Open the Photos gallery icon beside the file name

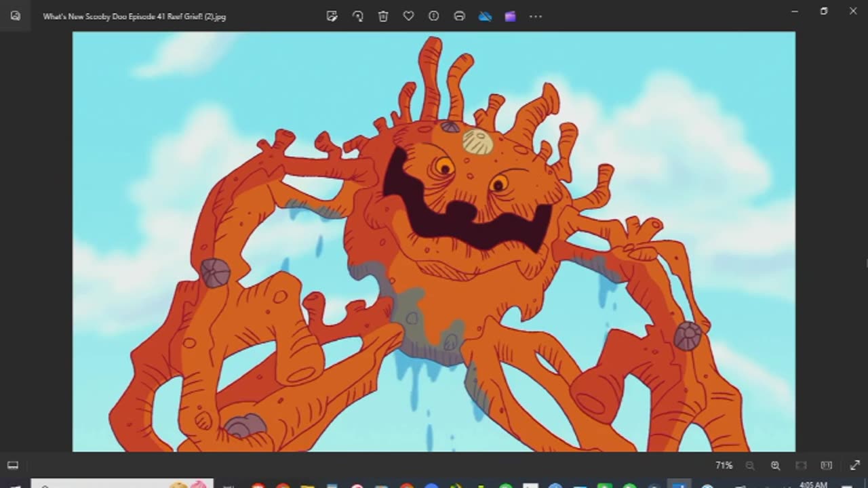[x=16, y=16]
